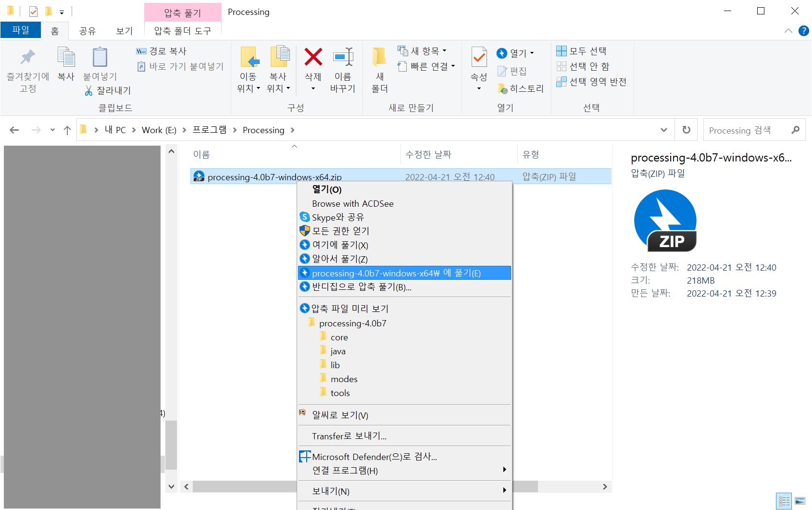Invert selection (선택 영역 반전)
The height and width of the screenshot is (510, 812).
tap(591, 82)
